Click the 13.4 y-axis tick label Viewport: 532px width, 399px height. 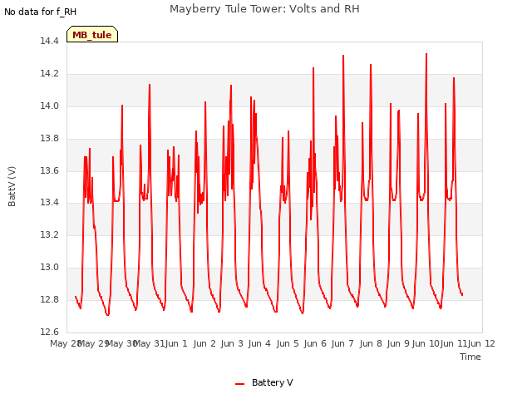pos(49,203)
